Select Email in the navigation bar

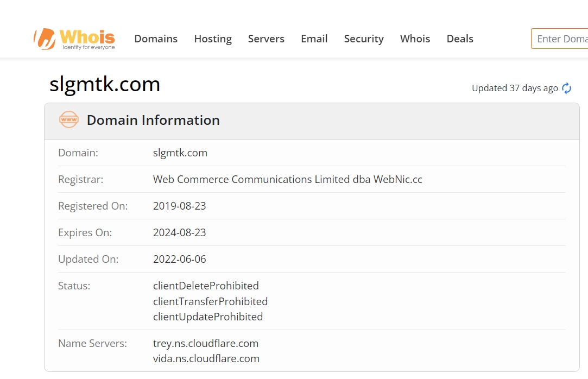(x=314, y=39)
